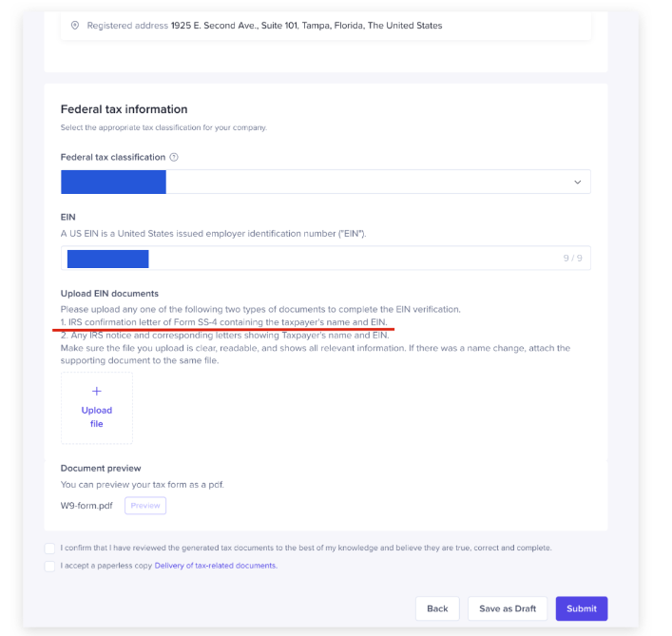Open the Federal tax classification selected value

pos(114,183)
